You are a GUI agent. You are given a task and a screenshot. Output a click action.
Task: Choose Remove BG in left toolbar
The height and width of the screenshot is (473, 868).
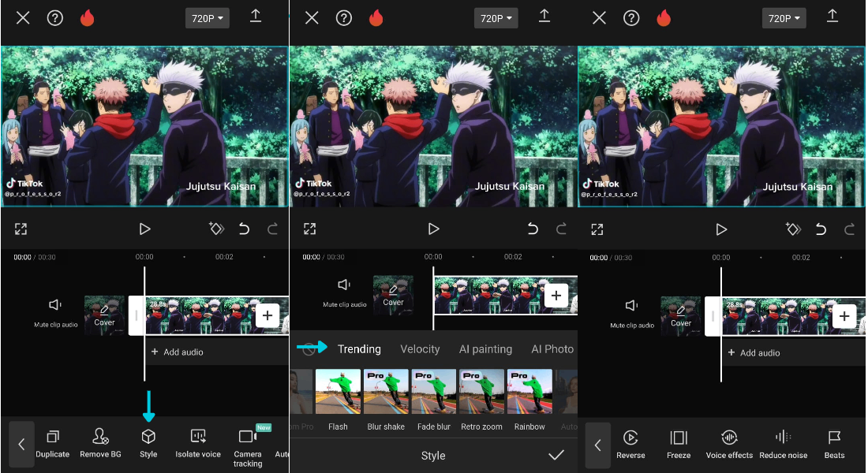[x=100, y=443]
